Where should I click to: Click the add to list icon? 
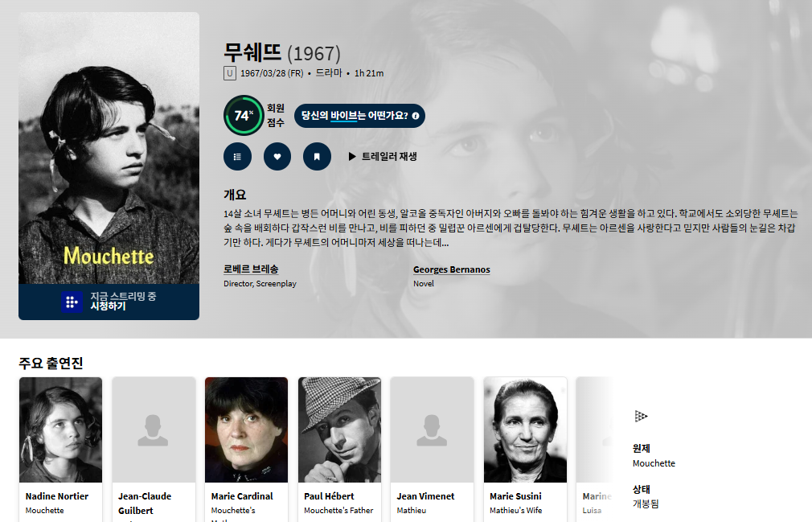[x=238, y=156]
